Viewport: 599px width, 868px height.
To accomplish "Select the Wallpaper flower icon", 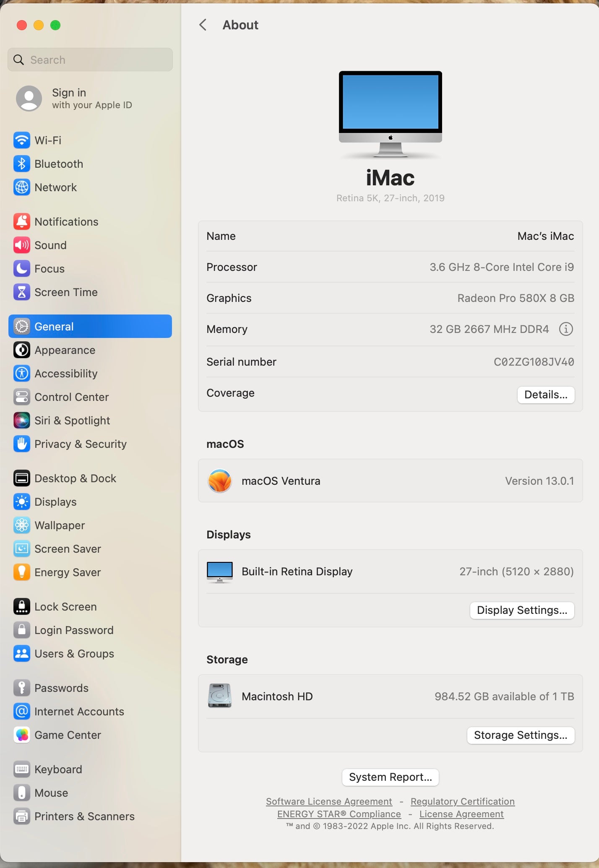I will pyautogui.click(x=22, y=525).
